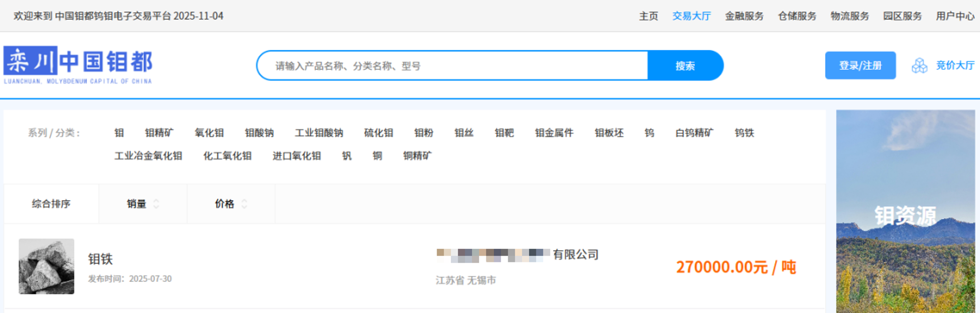Toggle the 价格 sort arrows
980x313 pixels.
point(245,204)
